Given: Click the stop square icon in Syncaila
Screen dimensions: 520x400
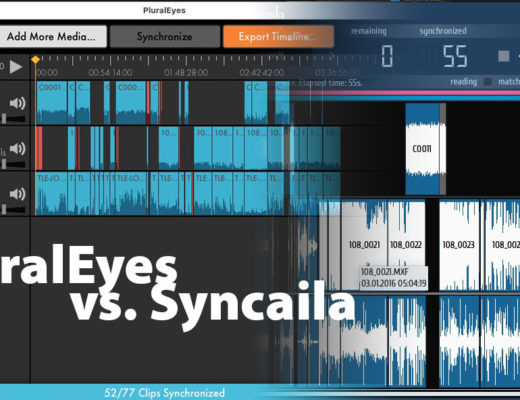Looking at the screenshot, I should tap(503, 56).
